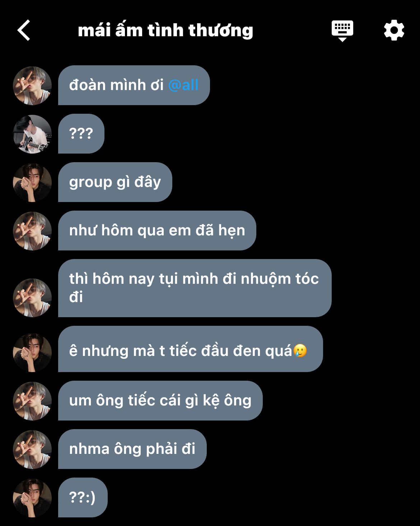
Task: Select the nhma ông phải đi bubble
Action: (x=132, y=449)
